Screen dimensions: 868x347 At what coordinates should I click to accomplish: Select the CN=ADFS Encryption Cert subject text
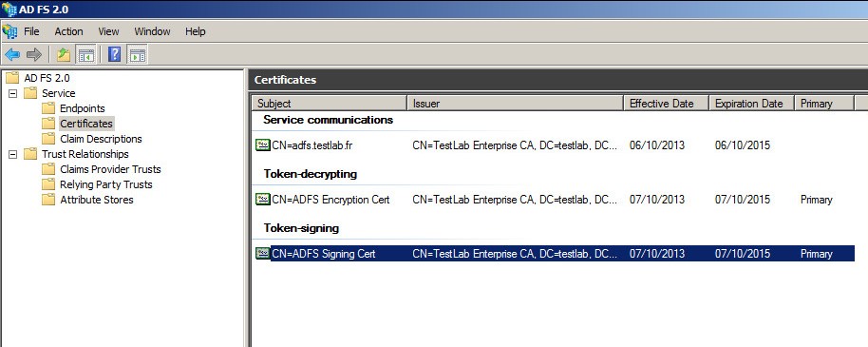(x=331, y=200)
